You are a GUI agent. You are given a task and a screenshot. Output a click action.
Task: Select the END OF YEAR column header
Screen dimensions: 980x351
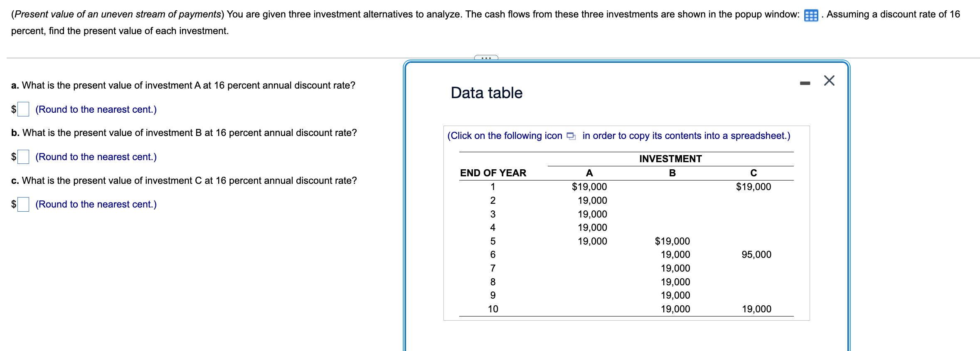coord(493,173)
